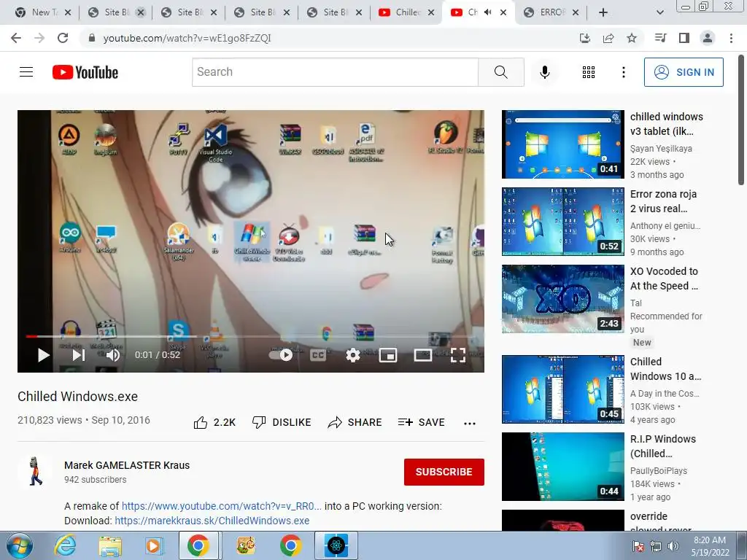The height and width of the screenshot is (560, 747).
Task: Go to the YouTube home logo
Action: (85, 72)
